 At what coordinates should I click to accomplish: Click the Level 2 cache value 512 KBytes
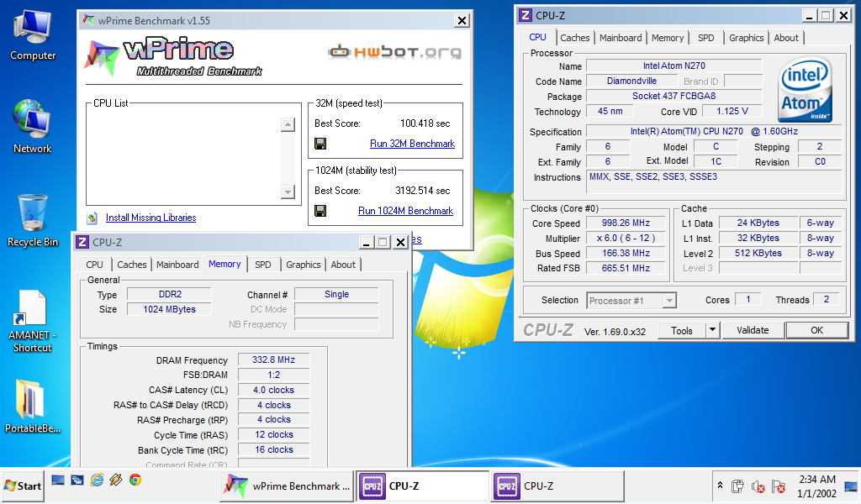tap(758, 254)
